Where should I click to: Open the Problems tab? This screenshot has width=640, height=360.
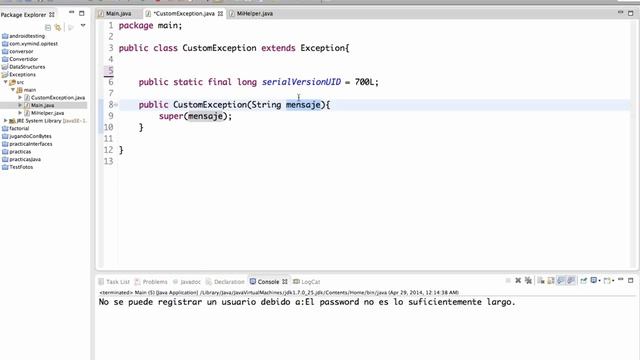pos(151,282)
